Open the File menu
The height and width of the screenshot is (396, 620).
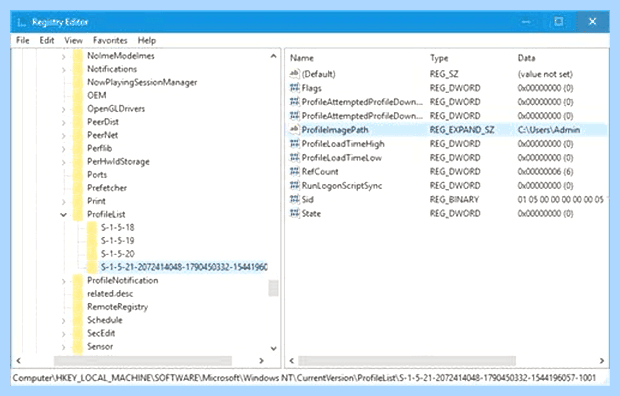click(x=23, y=40)
